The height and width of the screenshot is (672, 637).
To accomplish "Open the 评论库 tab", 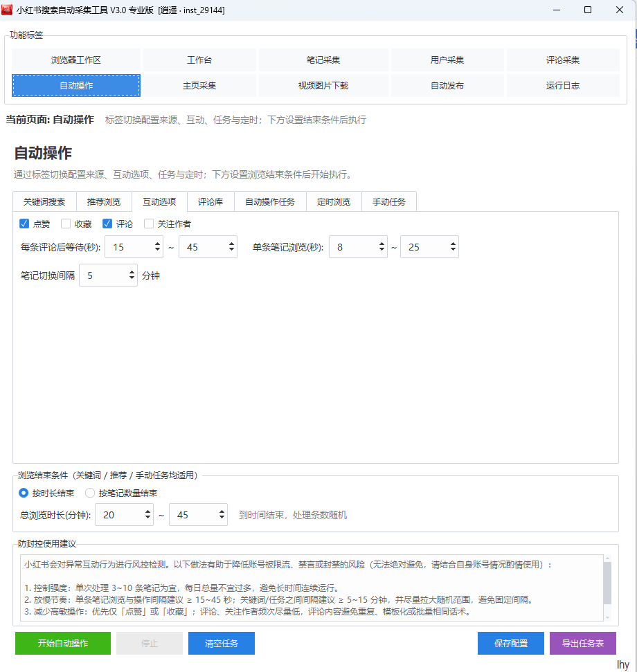I will (x=210, y=201).
